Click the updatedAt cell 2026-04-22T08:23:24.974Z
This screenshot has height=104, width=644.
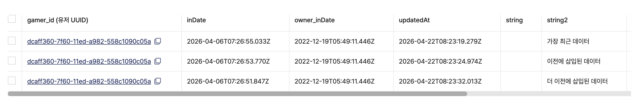click(x=440, y=61)
